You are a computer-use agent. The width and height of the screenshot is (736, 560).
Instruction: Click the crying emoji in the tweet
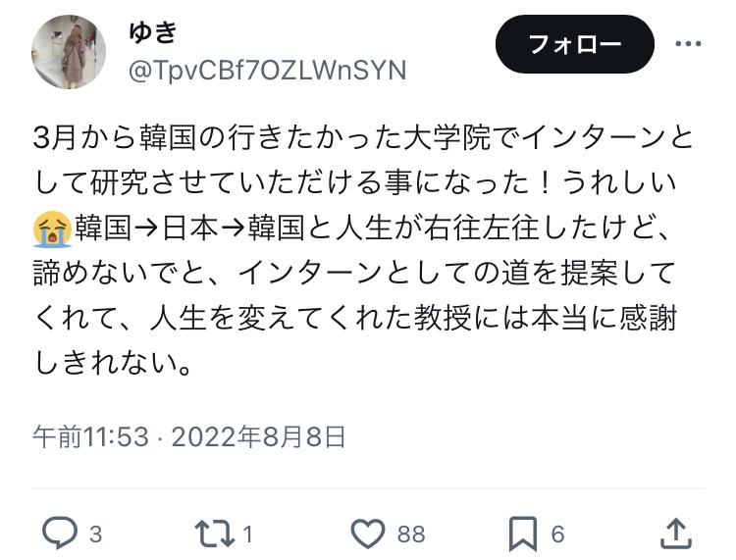(x=53, y=229)
